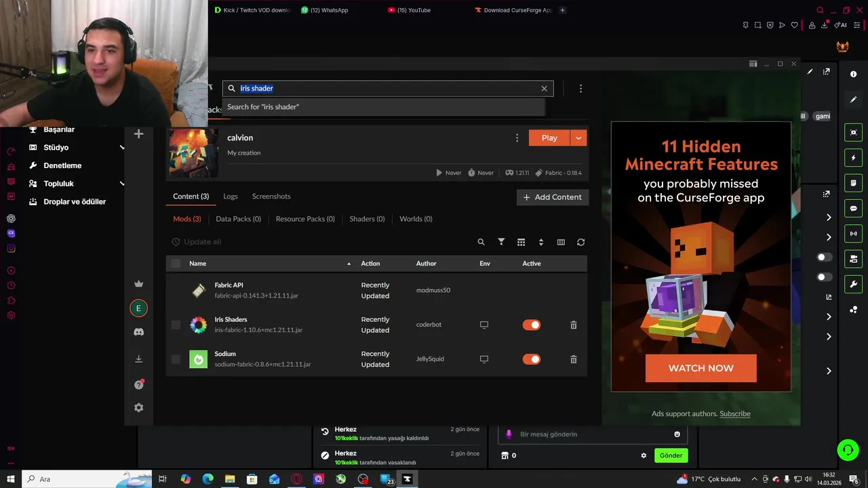Open emoji picker in chat box
The height and width of the screenshot is (488, 868).
tap(677, 434)
